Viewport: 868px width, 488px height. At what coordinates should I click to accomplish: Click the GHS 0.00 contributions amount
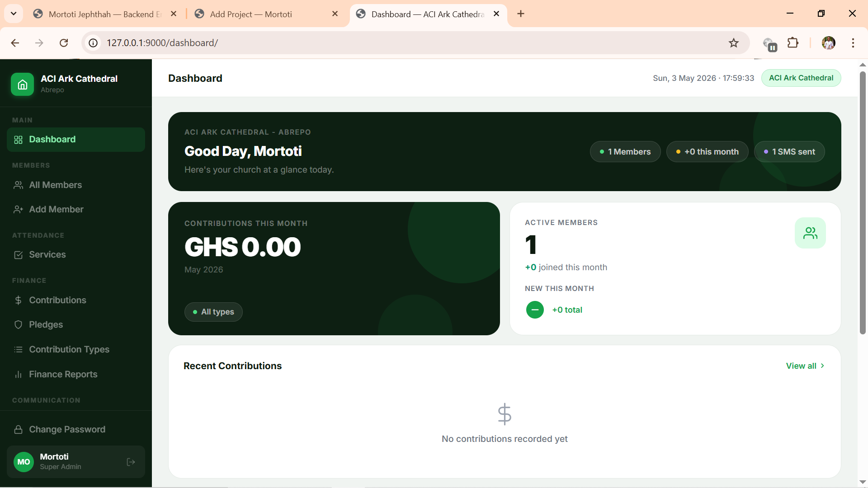242,247
